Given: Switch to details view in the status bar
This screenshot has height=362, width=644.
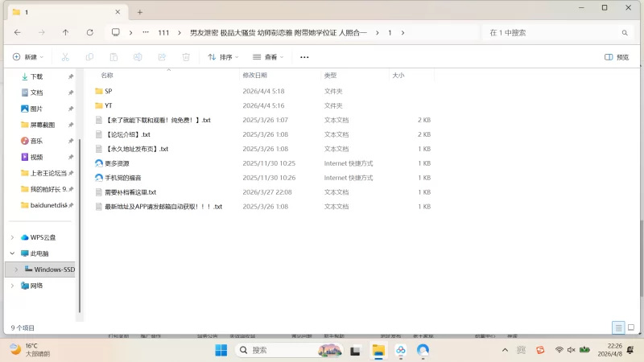Looking at the screenshot, I should [x=617, y=328].
